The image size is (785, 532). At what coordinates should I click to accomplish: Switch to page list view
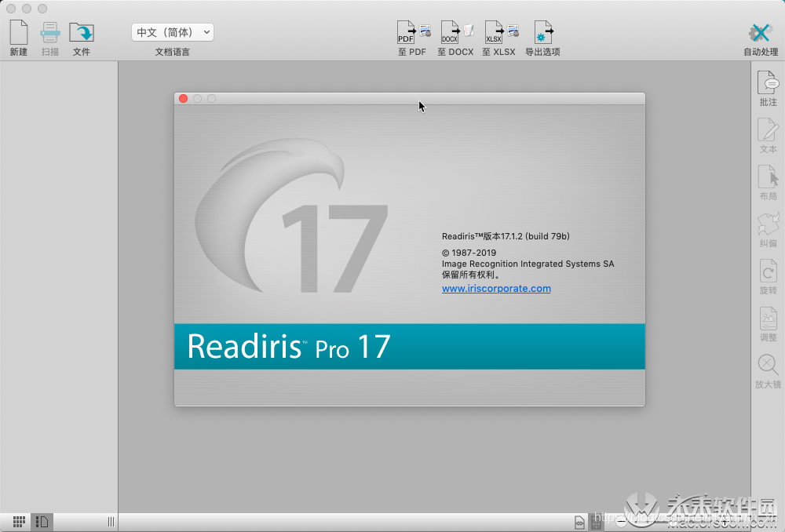pyautogui.click(x=42, y=522)
